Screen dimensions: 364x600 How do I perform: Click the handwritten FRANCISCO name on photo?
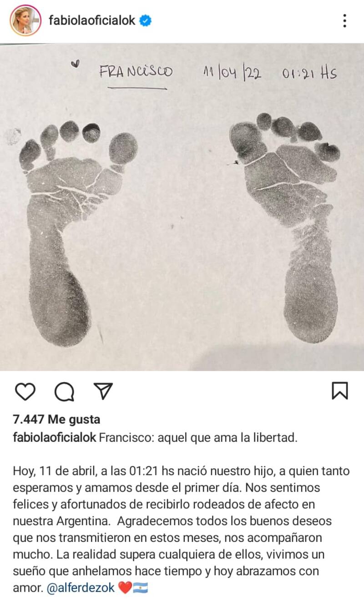pyautogui.click(x=136, y=72)
